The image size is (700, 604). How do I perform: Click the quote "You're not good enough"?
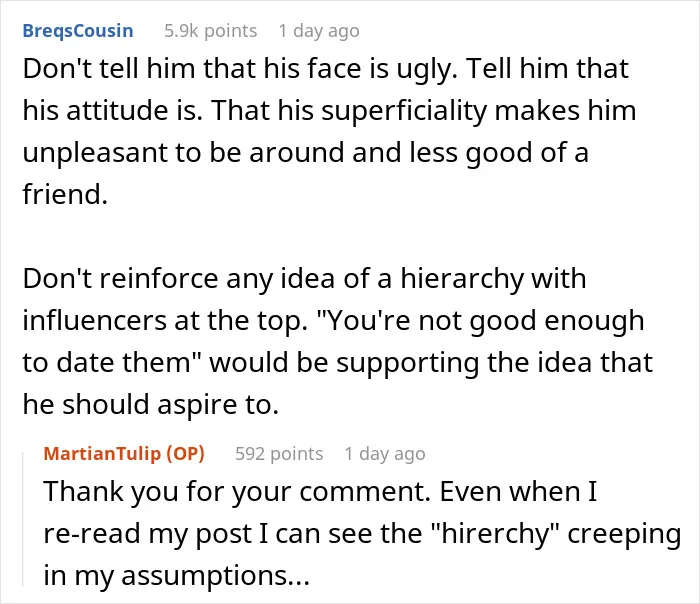coord(480,321)
